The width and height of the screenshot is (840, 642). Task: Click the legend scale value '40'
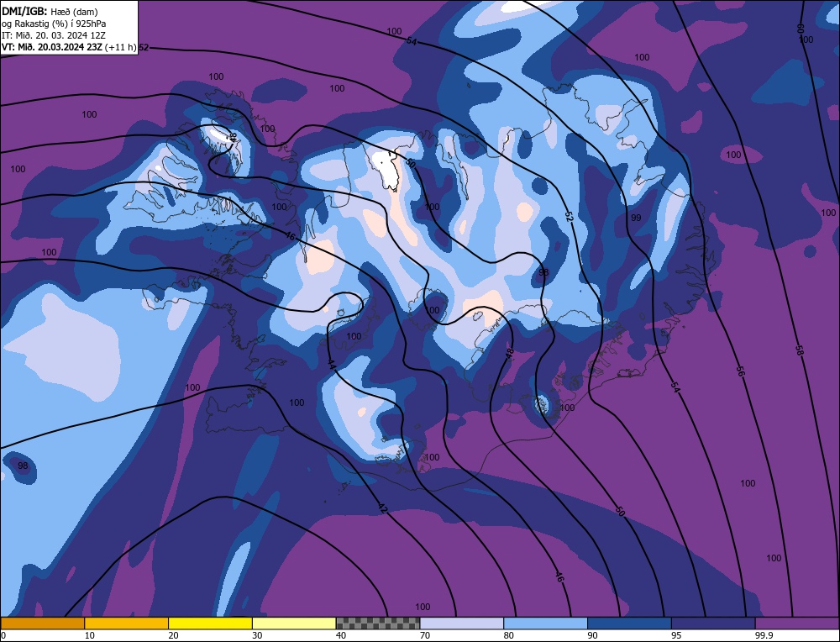[341, 635]
